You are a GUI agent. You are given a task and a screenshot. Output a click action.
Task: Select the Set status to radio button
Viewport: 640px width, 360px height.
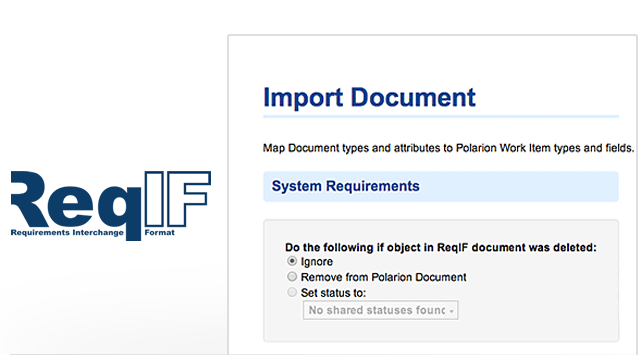292,292
